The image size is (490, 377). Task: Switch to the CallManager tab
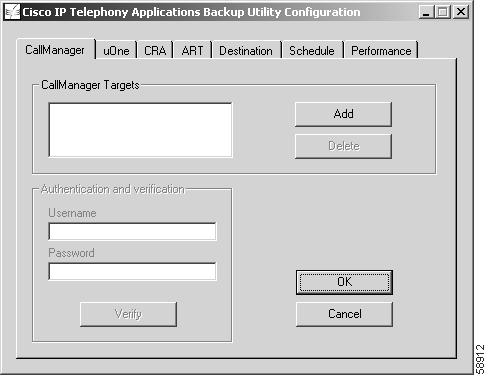pos(56,50)
